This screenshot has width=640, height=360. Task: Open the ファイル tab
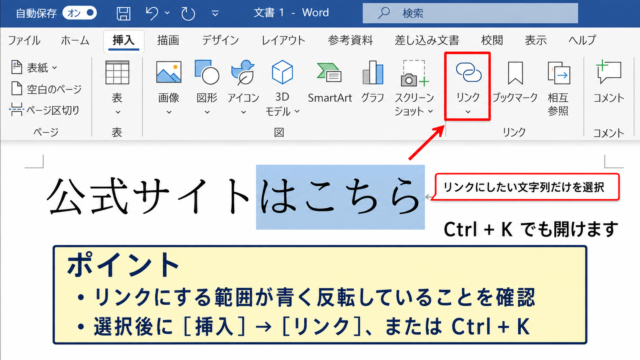tap(24, 40)
